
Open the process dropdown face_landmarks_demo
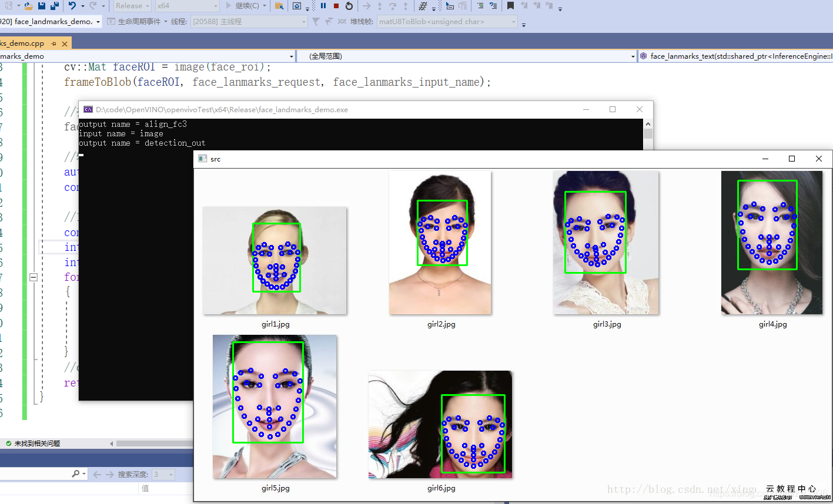click(x=51, y=22)
